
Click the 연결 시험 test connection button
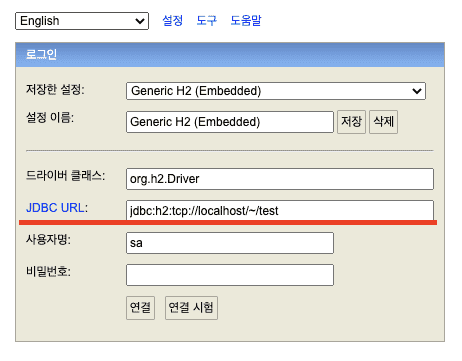[x=191, y=308]
